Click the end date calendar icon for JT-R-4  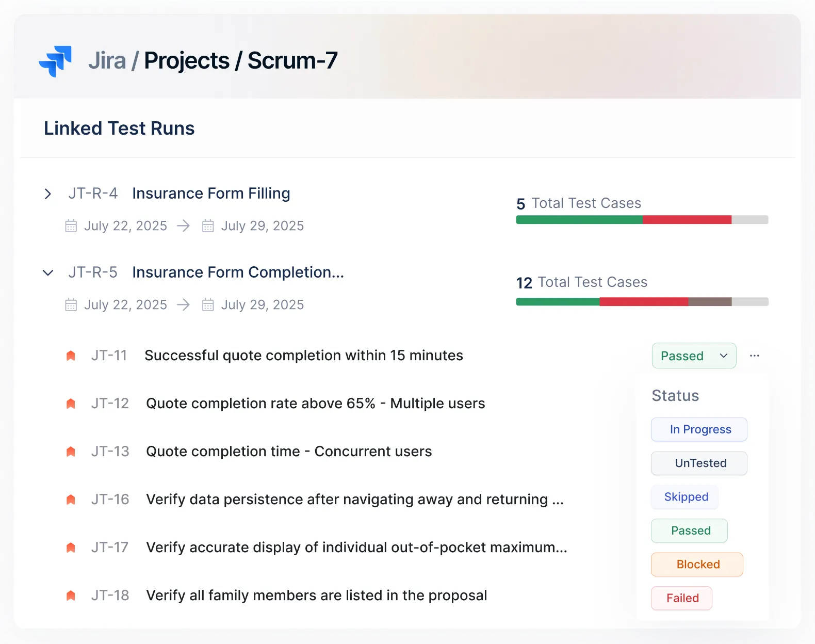[x=208, y=226]
